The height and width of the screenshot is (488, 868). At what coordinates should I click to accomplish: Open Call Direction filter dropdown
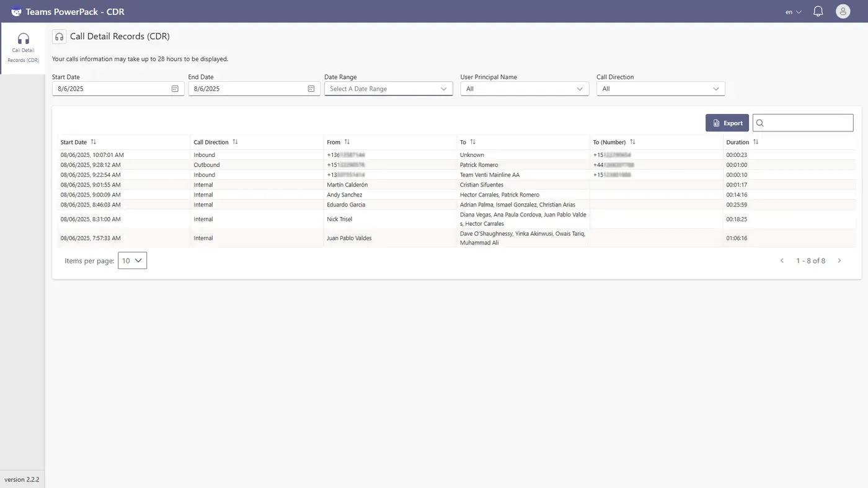click(x=661, y=89)
